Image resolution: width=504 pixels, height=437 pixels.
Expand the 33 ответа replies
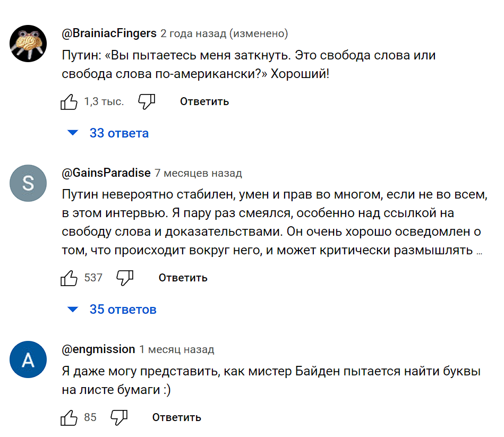click(x=109, y=133)
